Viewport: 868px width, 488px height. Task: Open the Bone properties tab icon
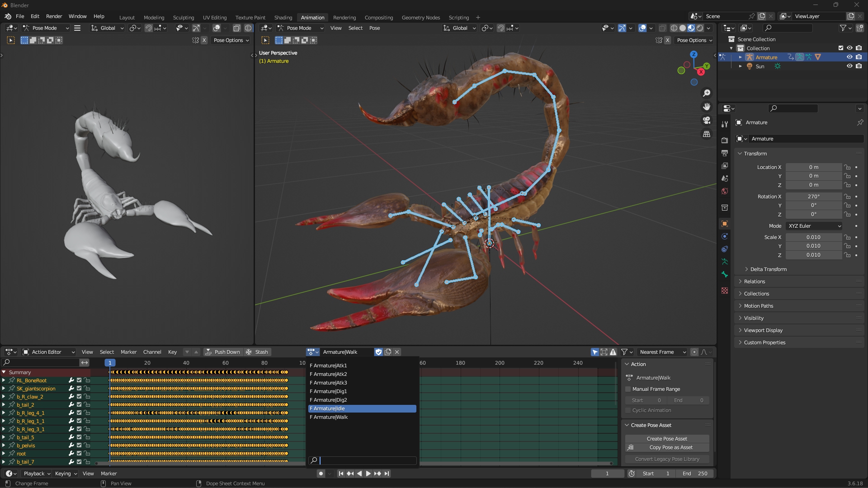[x=725, y=274]
